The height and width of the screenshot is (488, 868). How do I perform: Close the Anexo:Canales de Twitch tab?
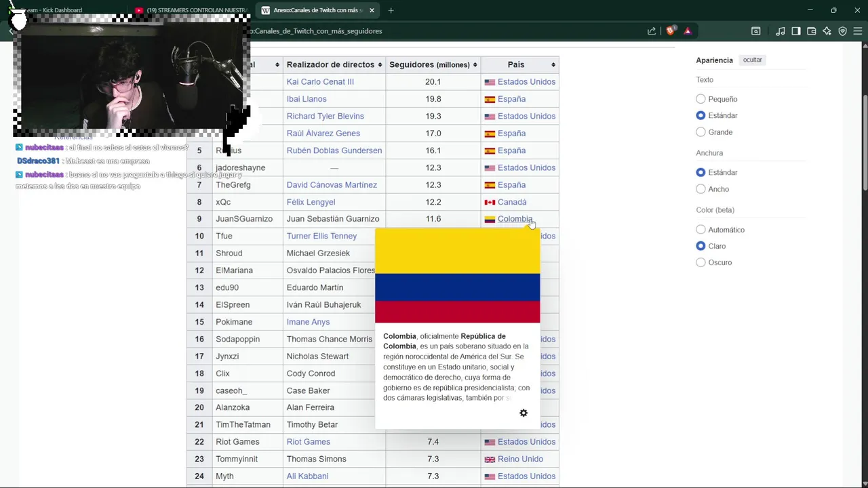tap(372, 10)
